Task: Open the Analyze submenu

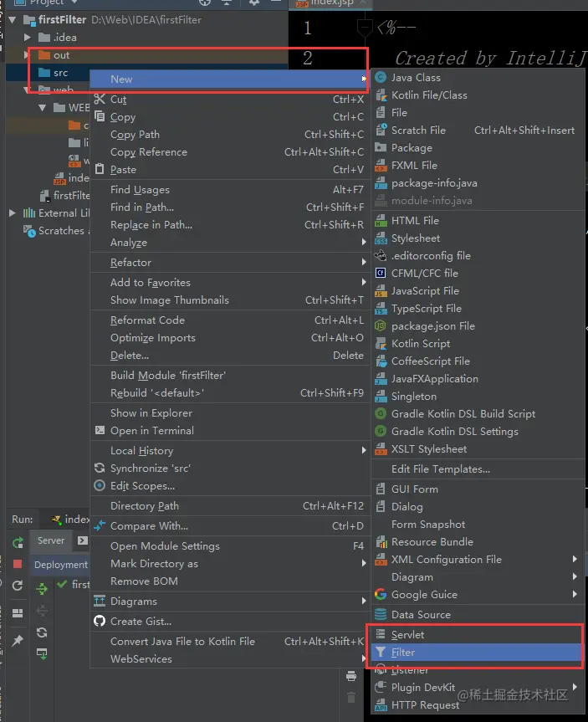Action: click(x=230, y=243)
